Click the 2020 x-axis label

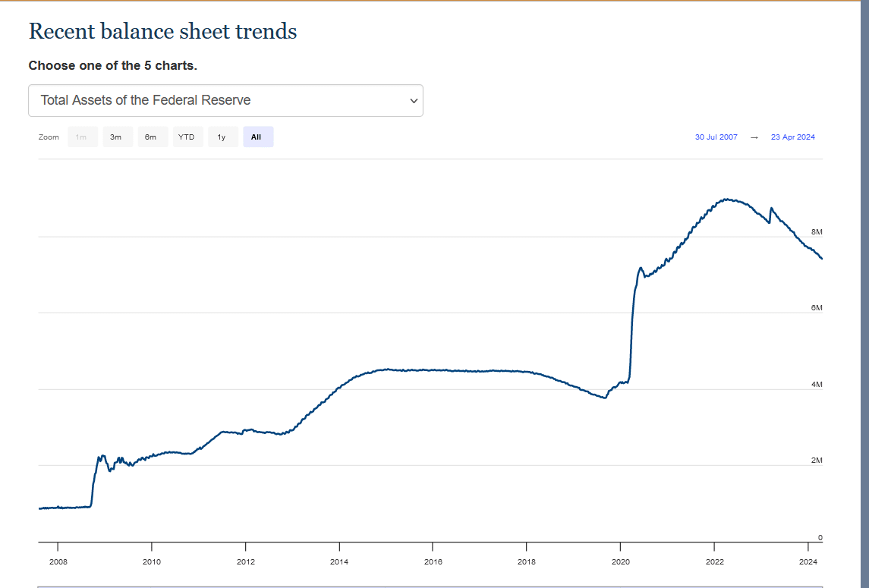621,562
